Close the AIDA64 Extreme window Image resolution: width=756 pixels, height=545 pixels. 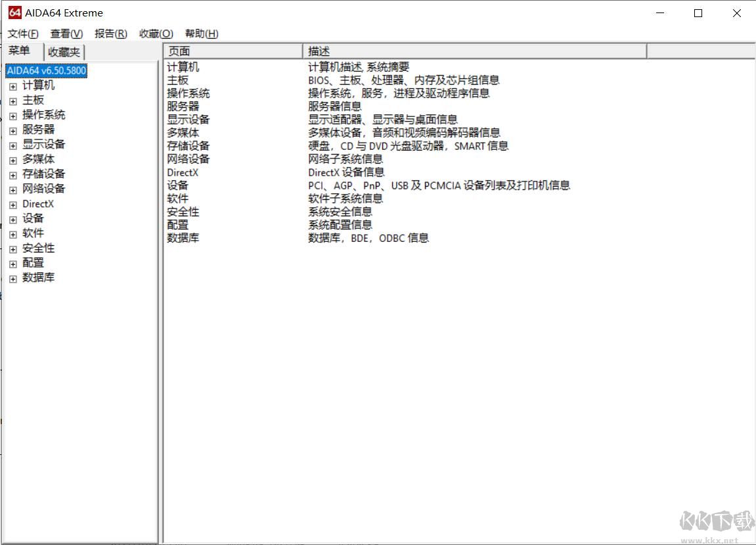[x=737, y=13]
